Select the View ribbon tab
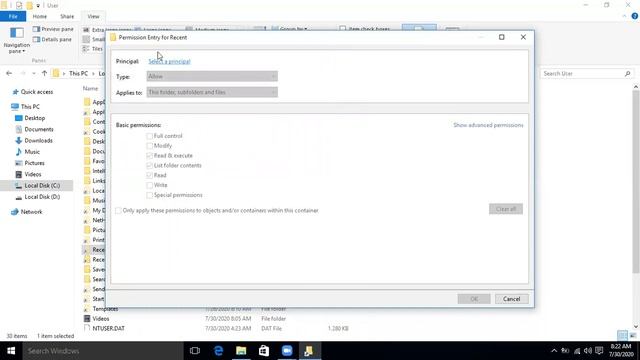This screenshot has width=640, height=360. (x=93, y=16)
